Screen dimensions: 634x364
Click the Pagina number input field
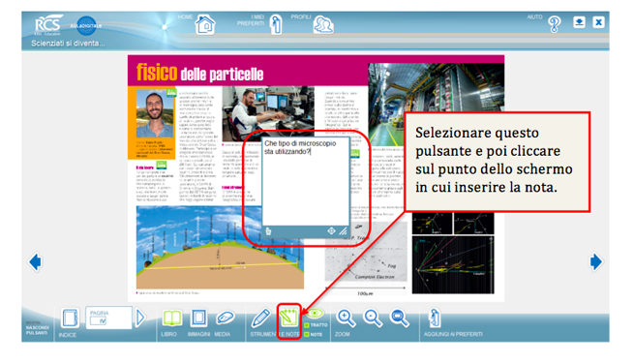click(99, 320)
